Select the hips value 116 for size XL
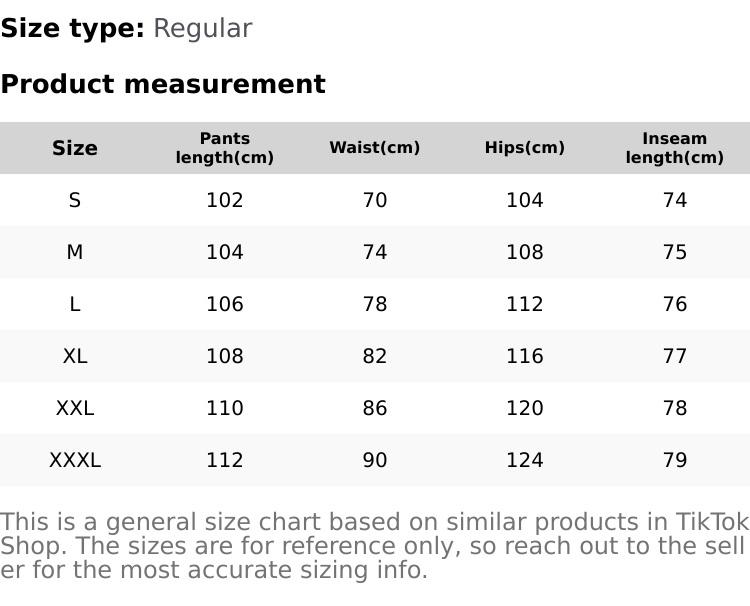This screenshot has height=606, width=750. (525, 356)
